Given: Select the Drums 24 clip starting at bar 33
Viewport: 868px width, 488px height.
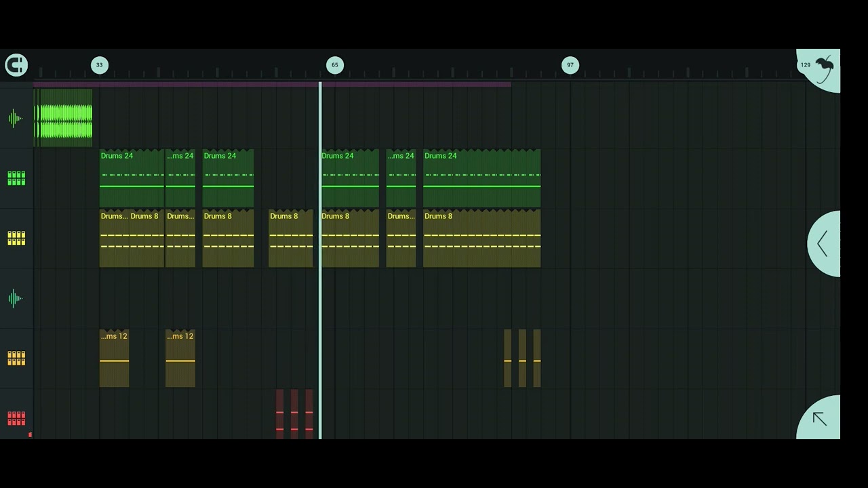Looking at the screenshot, I should point(132,178).
